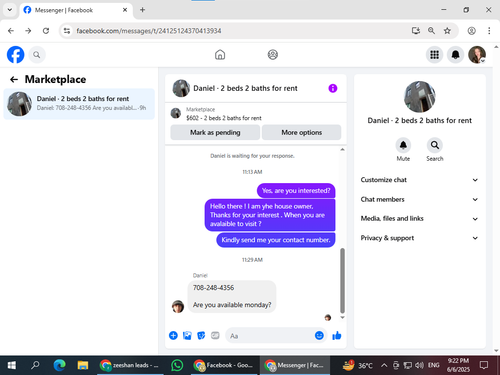Open more actions plus icon

[x=173, y=335]
